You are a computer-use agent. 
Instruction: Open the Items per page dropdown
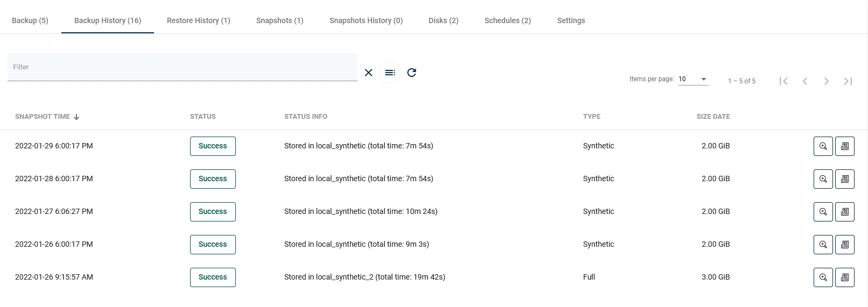click(x=693, y=79)
